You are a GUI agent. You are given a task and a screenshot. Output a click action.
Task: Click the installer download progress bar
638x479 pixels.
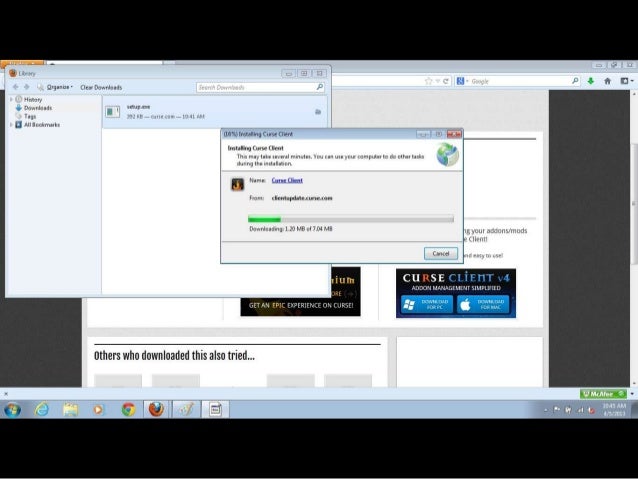pos(351,219)
